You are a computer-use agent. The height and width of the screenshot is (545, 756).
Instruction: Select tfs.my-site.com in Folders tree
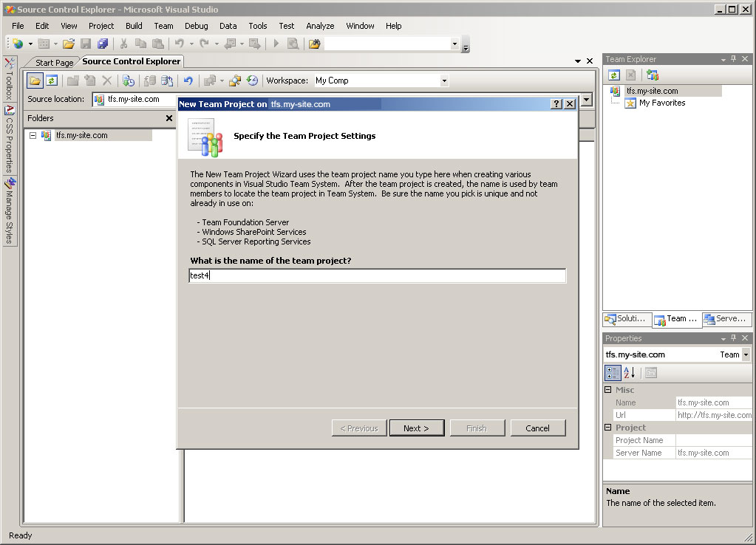click(x=81, y=135)
